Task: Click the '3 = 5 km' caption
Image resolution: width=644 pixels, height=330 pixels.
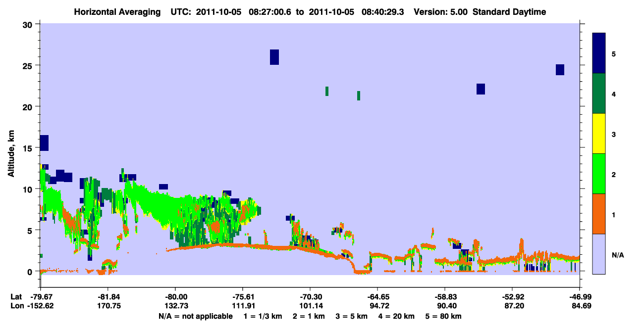Action: (x=352, y=317)
